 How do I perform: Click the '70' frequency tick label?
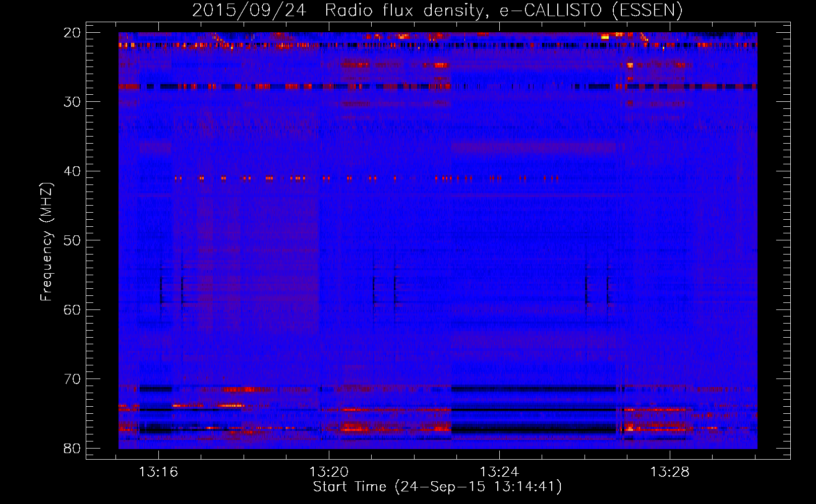click(x=72, y=379)
